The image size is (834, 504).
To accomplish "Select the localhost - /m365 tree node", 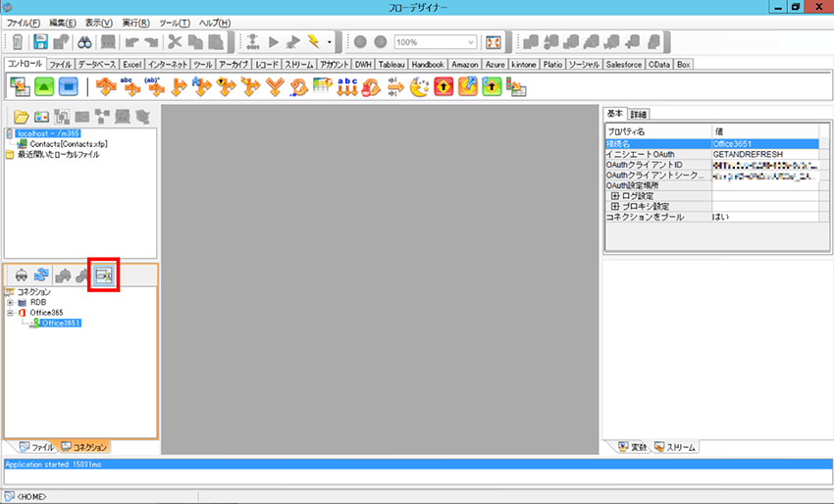I will [48, 133].
